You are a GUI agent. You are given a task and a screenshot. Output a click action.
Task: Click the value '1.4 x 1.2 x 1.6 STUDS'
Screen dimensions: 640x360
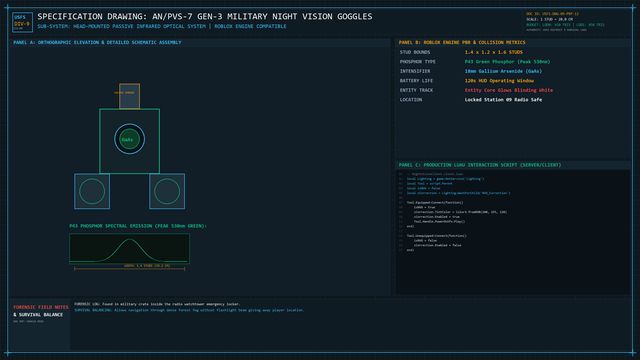pyautogui.click(x=493, y=52)
